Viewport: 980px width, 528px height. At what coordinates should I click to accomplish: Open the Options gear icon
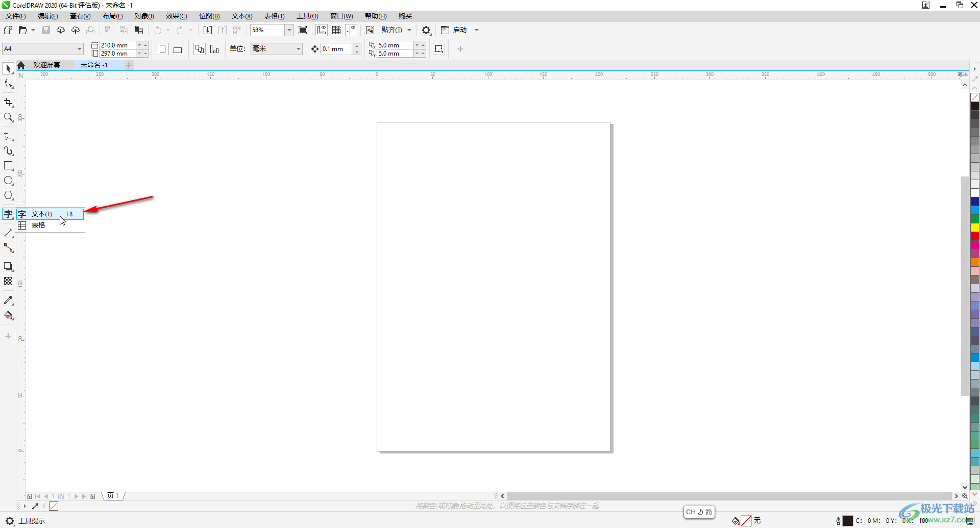click(x=426, y=30)
